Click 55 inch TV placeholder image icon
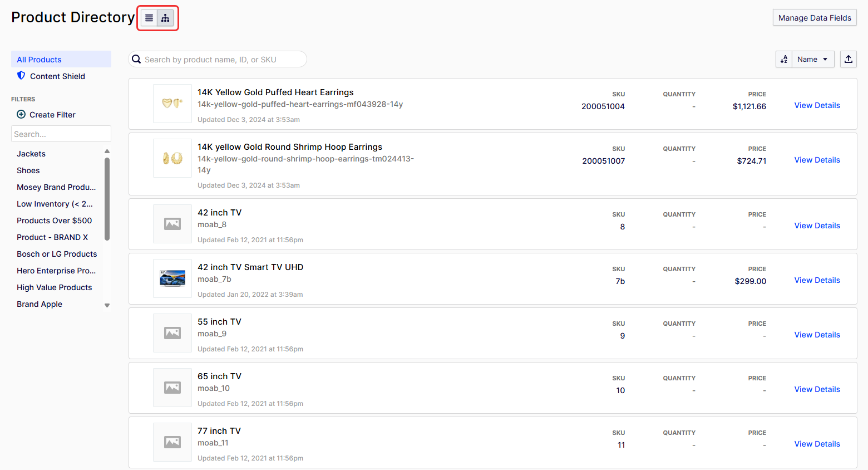This screenshot has height=470, width=868. coord(172,333)
